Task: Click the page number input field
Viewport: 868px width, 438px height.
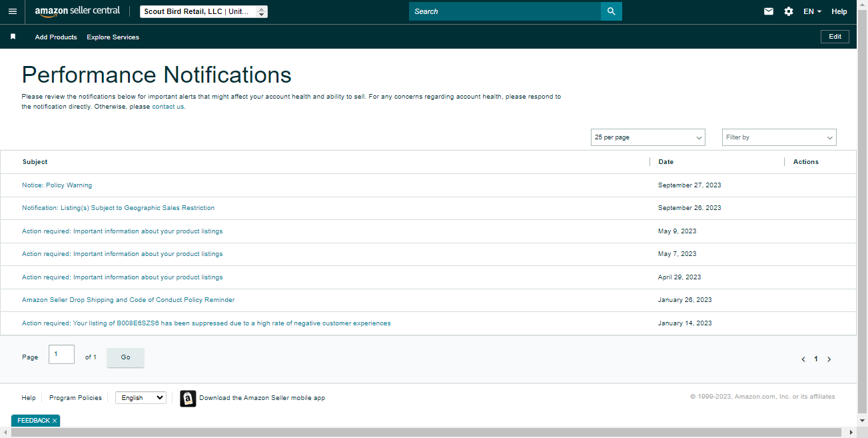Action: point(61,355)
